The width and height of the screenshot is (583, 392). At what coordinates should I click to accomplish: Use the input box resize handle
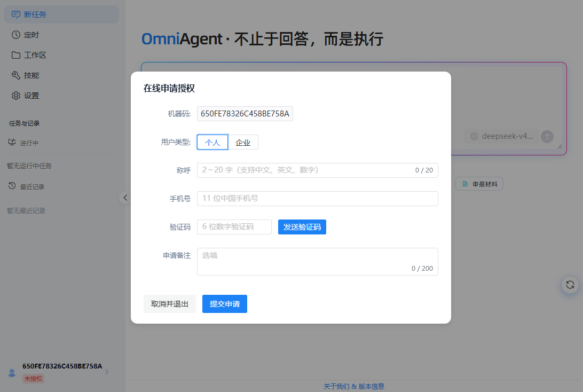[x=560, y=146]
